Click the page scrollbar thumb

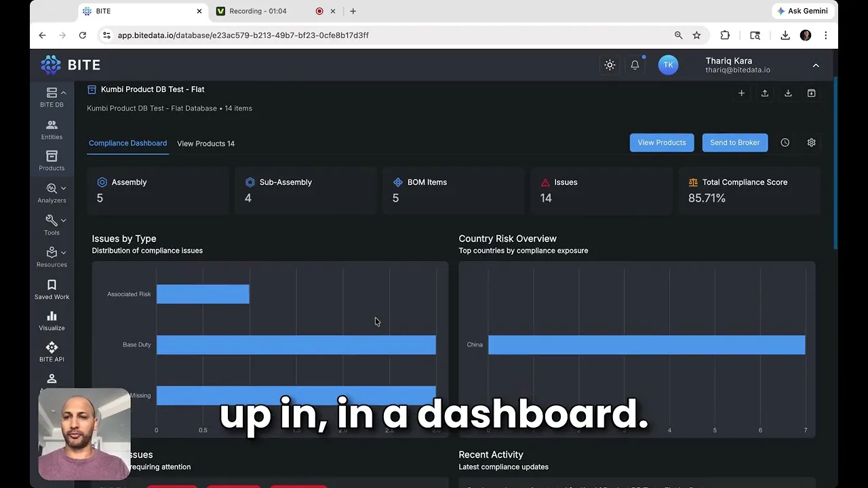click(835, 163)
